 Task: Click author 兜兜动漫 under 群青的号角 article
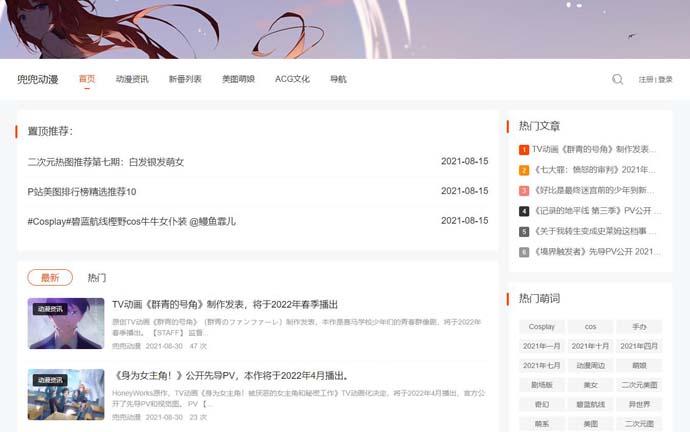pyautogui.click(x=126, y=346)
